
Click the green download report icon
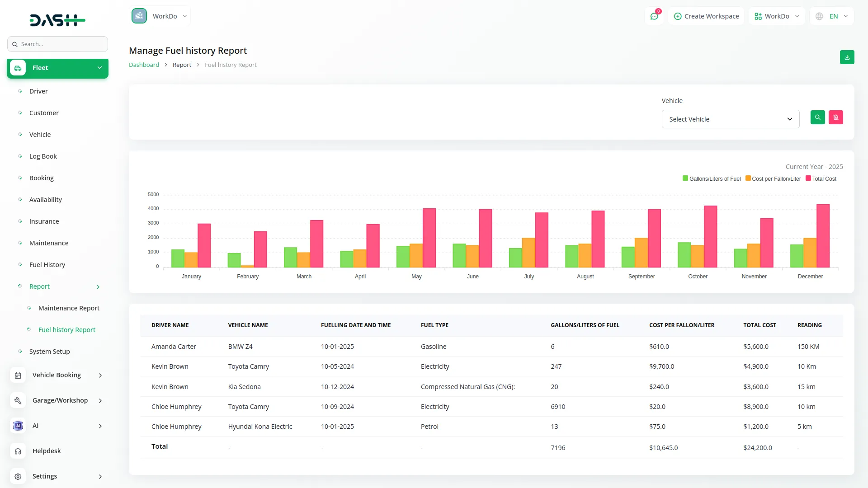tap(847, 57)
